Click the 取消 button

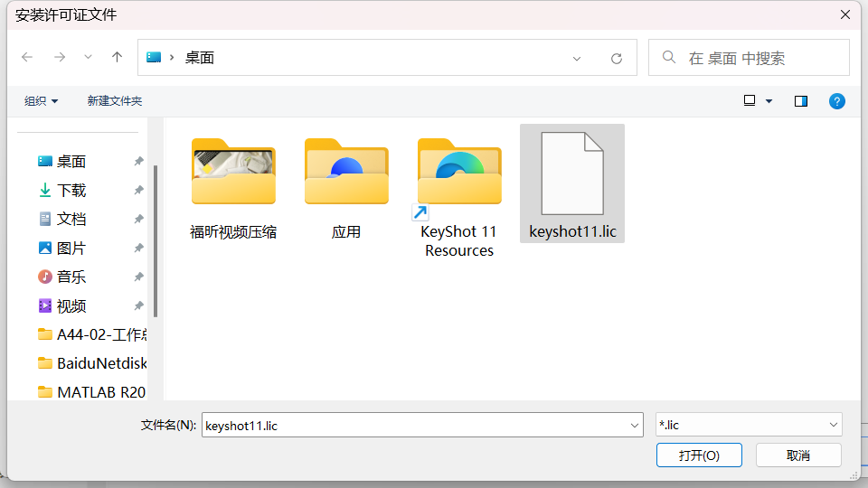[798, 455]
